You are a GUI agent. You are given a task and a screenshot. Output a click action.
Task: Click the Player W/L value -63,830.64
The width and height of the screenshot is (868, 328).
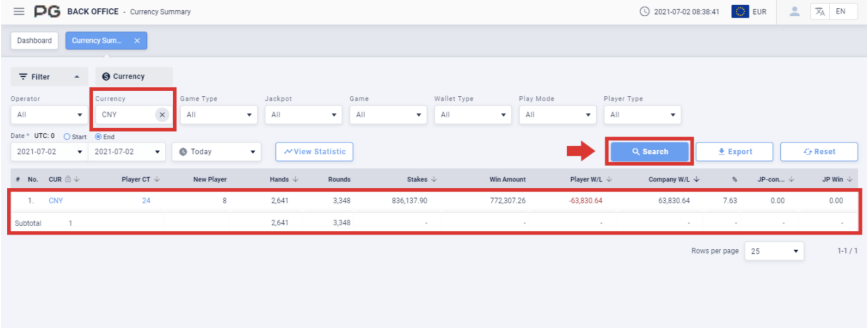click(x=585, y=201)
